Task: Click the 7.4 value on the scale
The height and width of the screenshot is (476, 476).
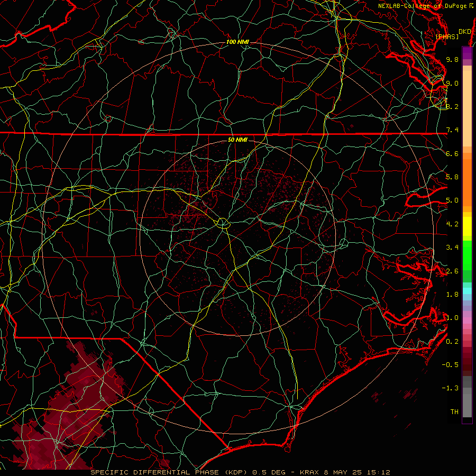Action: (452, 130)
